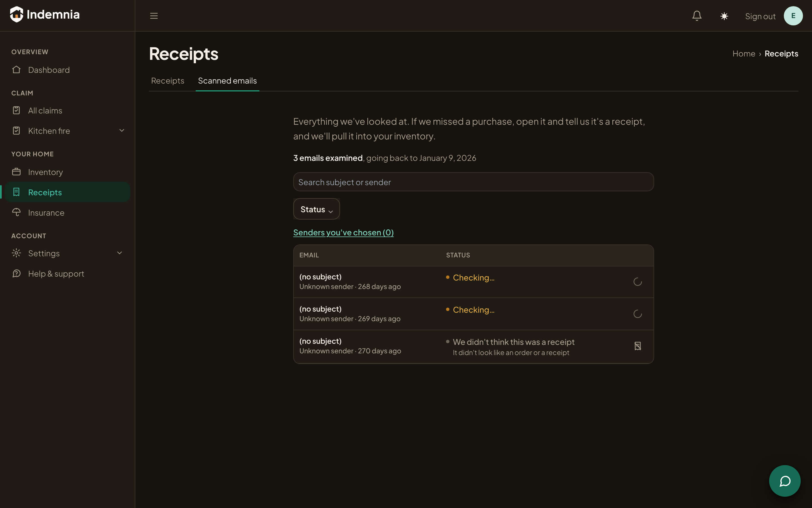Open the 270 days ago email row

coord(473,346)
